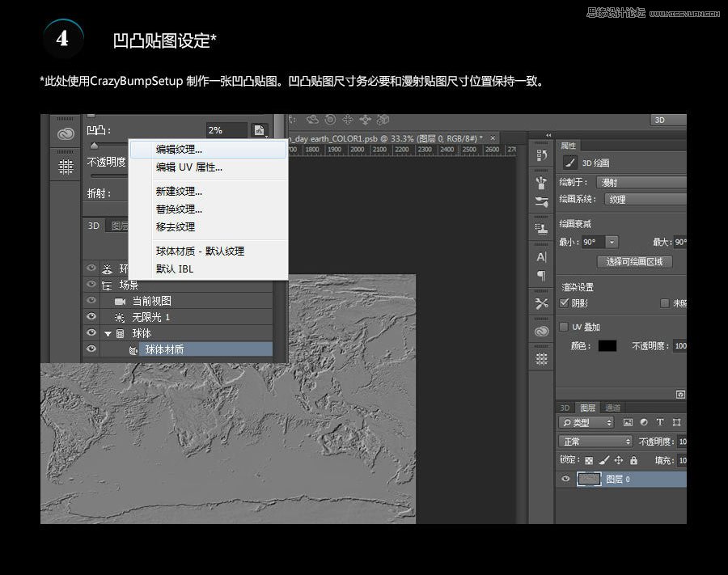Open the 3D workspace dropdown at top right

point(668,120)
